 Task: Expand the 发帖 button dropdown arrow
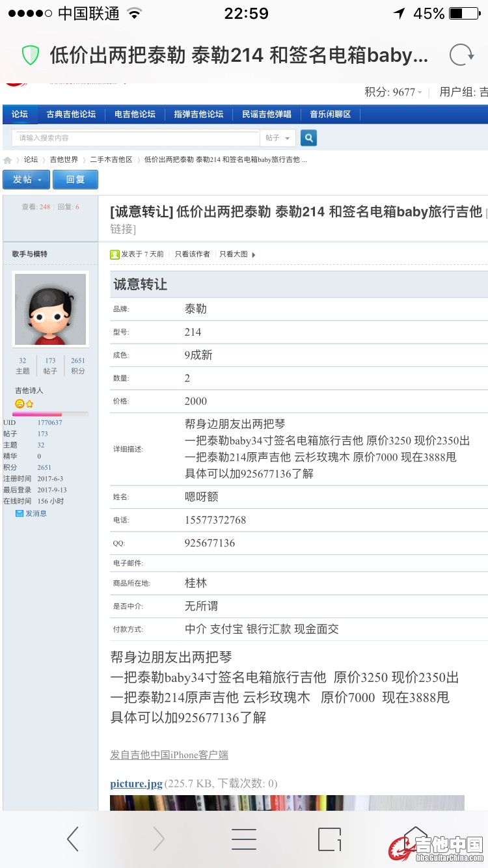point(40,180)
